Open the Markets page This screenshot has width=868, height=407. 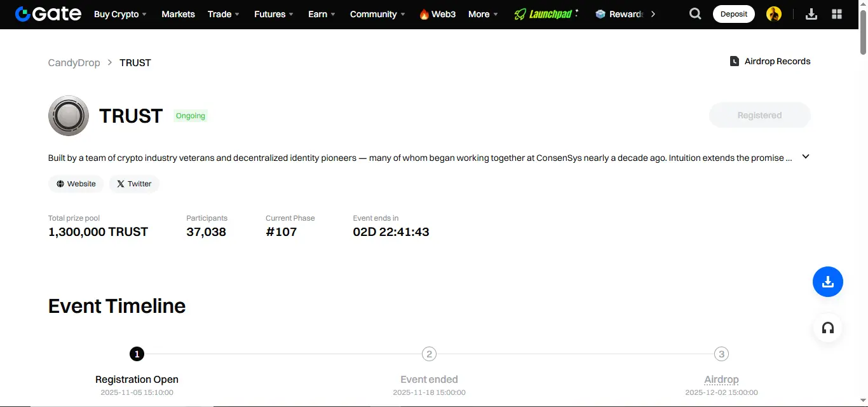click(178, 14)
